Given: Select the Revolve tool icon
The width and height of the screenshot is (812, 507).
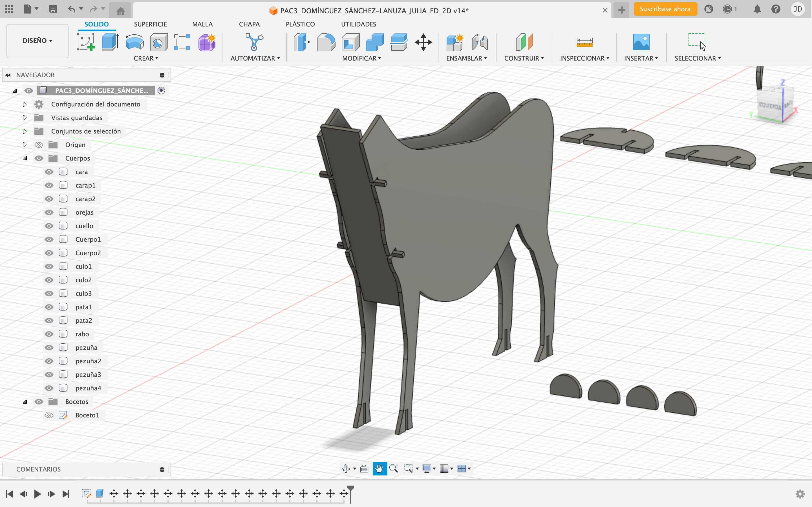Looking at the screenshot, I should (134, 42).
